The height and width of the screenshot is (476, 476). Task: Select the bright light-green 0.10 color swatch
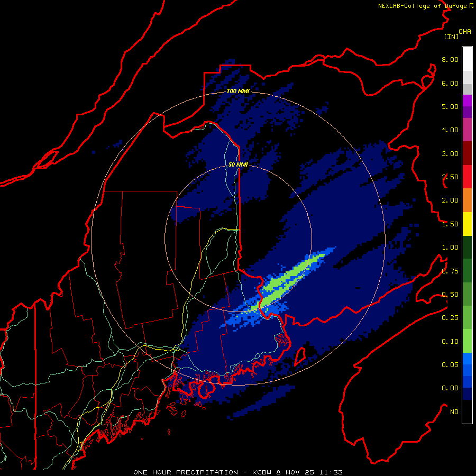467,341
